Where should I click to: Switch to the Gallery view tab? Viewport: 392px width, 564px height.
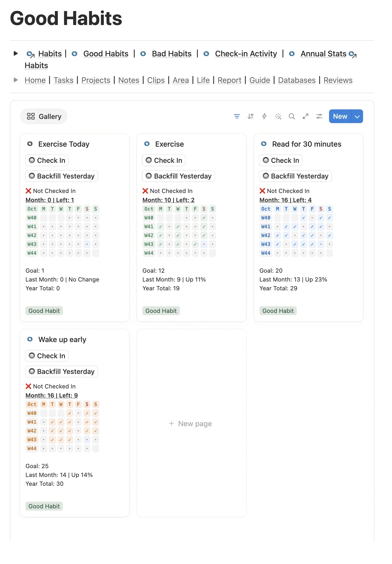44,116
